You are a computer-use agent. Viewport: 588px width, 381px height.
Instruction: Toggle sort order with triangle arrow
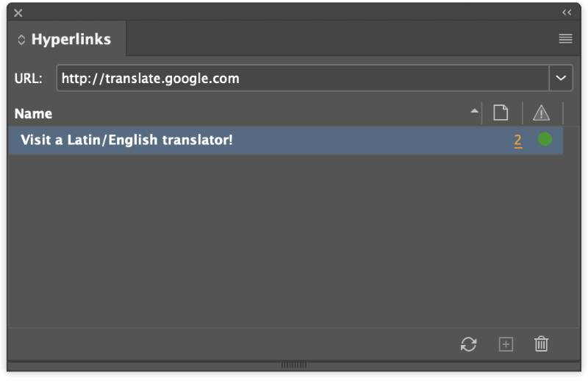[x=474, y=111]
